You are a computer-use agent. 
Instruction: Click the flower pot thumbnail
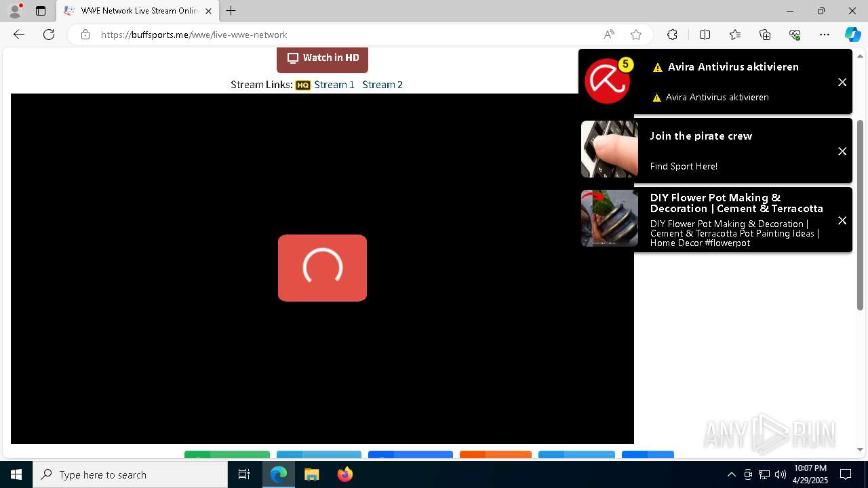pyautogui.click(x=610, y=218)
